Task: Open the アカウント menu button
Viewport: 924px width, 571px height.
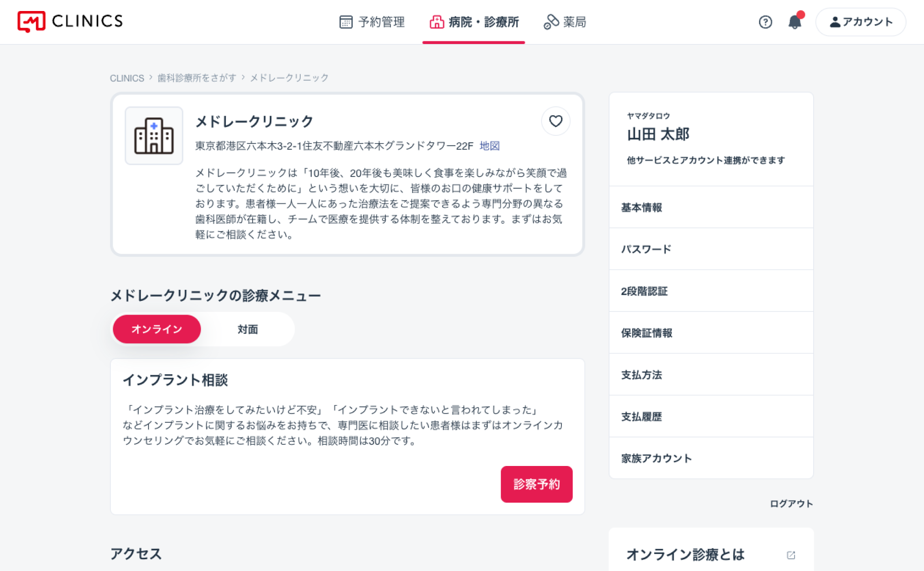Action: pos(861,22)
